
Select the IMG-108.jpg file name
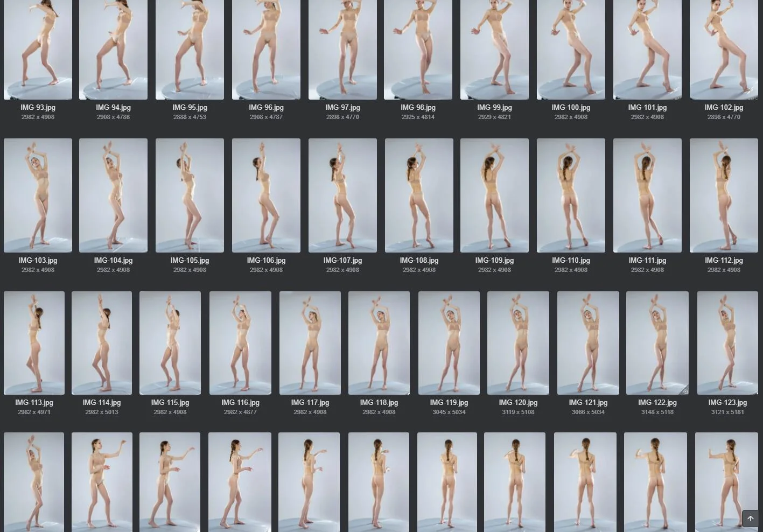(x=419, y=261)
